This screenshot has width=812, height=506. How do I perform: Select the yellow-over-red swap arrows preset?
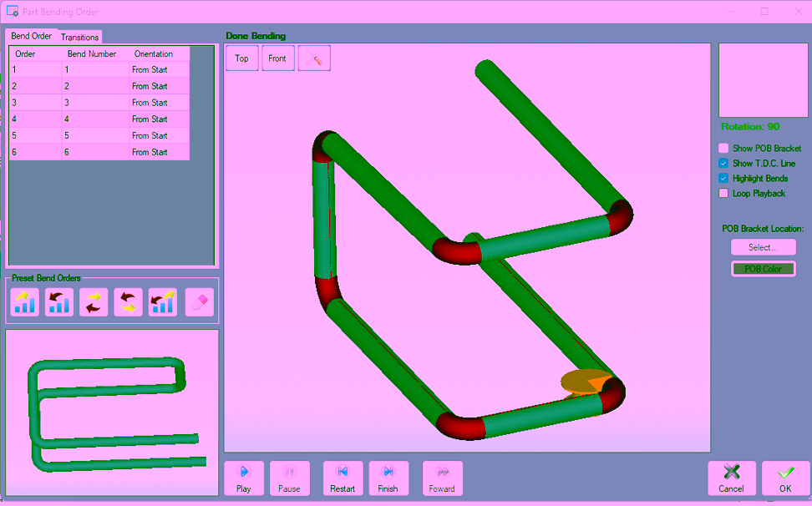pos(94,302)
